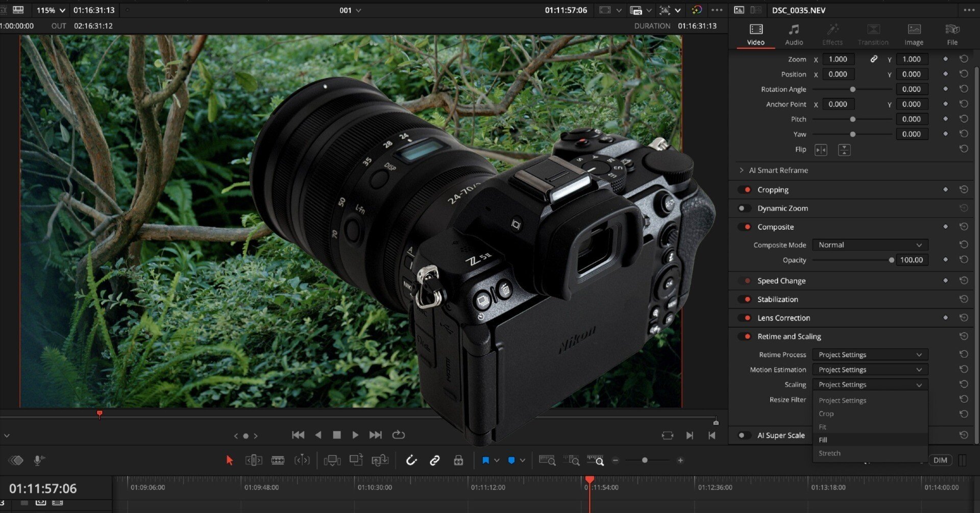Toggle the loop playback icon
Screen dimensions: 980x513
398,435
